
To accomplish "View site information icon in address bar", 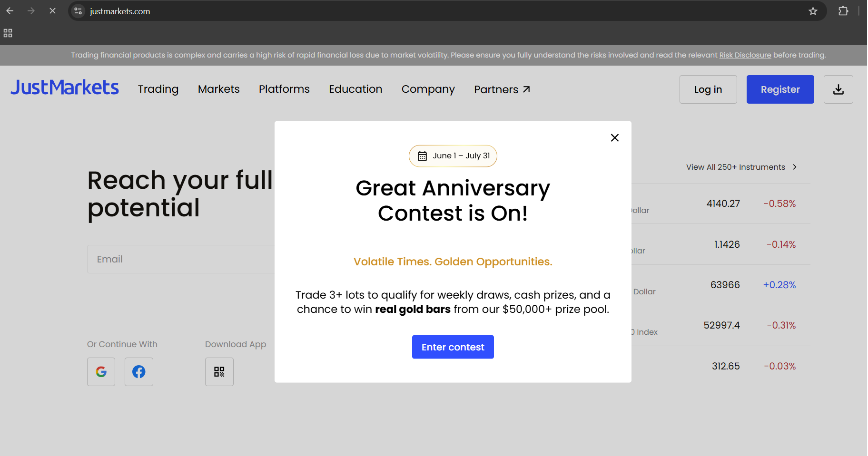I will pos(79,11).
